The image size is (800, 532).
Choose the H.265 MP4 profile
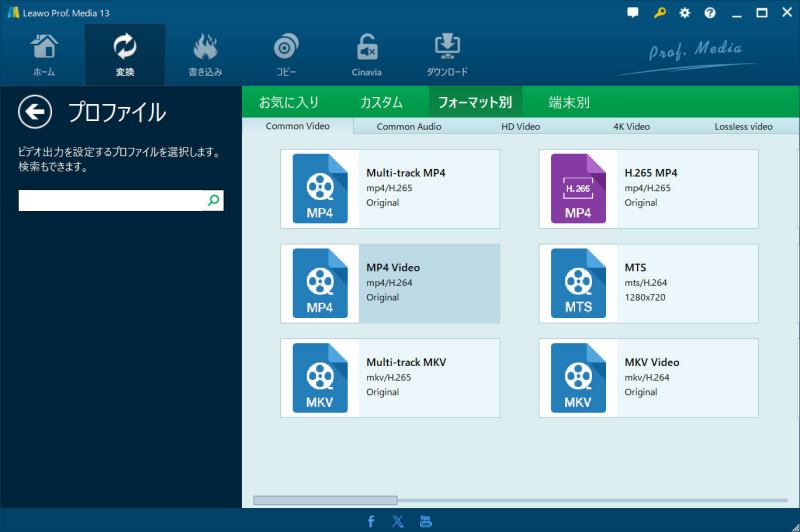[648, 189]
